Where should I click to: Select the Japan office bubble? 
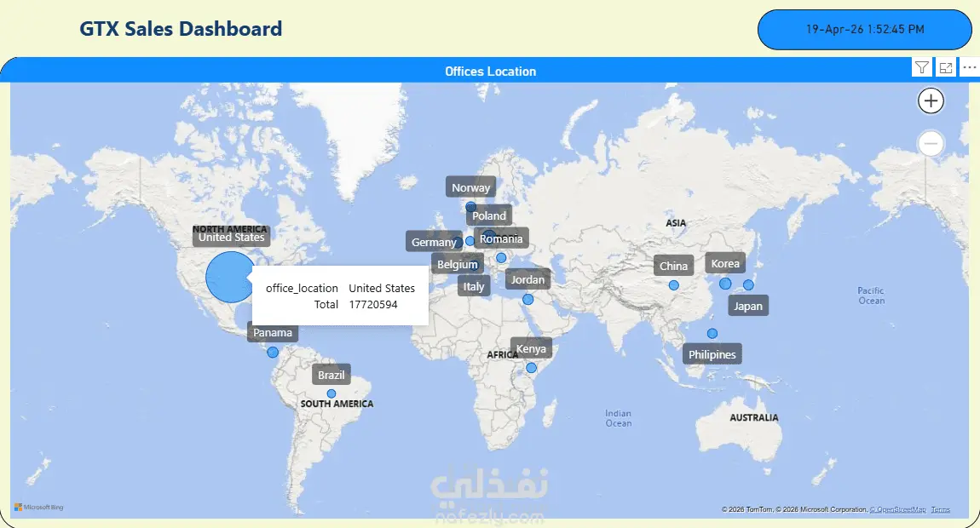click(748, 285)
